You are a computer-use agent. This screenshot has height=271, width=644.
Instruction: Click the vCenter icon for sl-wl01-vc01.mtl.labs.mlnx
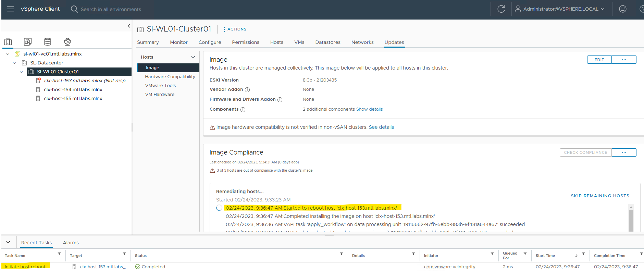click(17, 54)
